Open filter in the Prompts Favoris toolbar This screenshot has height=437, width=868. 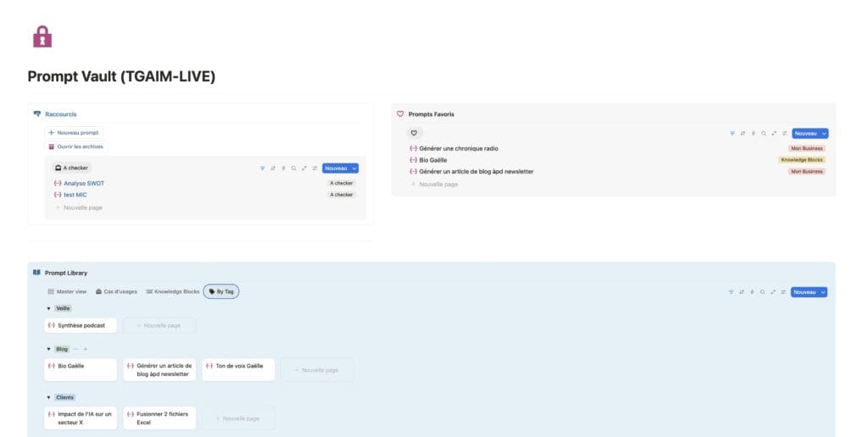[732, 133]
